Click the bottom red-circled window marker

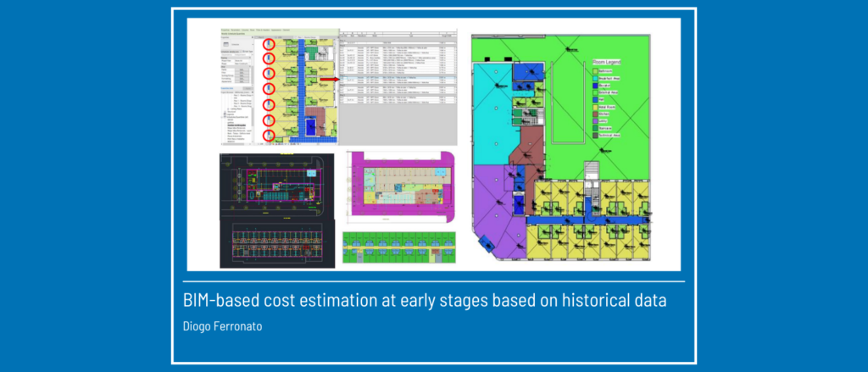pos(269,135)
